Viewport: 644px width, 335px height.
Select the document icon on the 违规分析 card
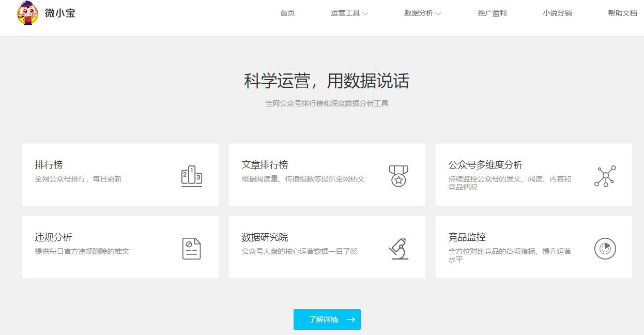click(191, 248)
